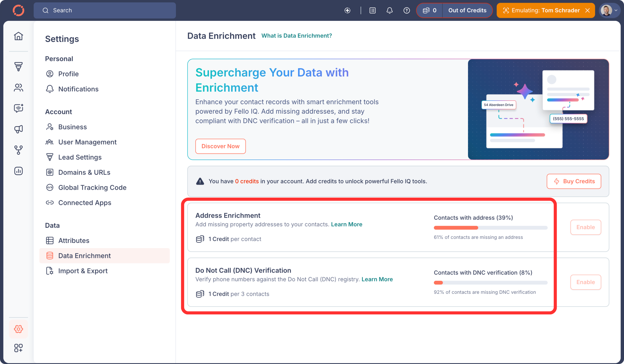Open the apps grid icon at sidebar bottom
624x364 pixels.
click(19, 348)
